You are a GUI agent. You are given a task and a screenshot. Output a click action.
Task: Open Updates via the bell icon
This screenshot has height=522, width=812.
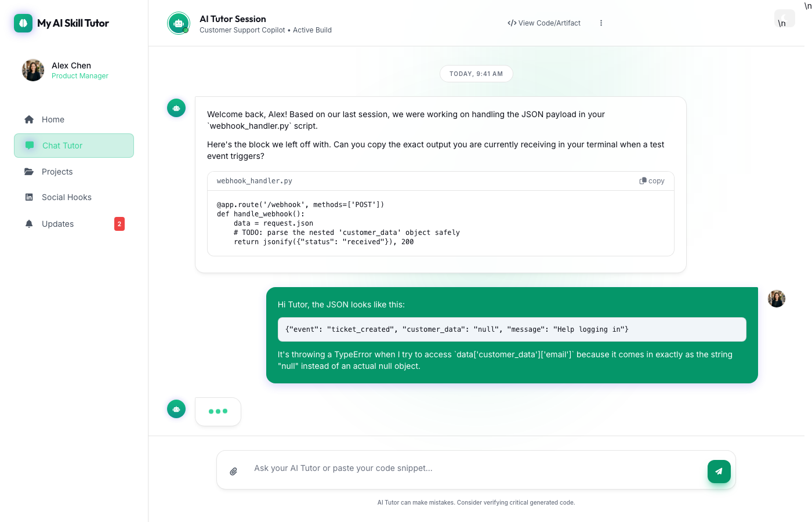click(x=29, y=223)
